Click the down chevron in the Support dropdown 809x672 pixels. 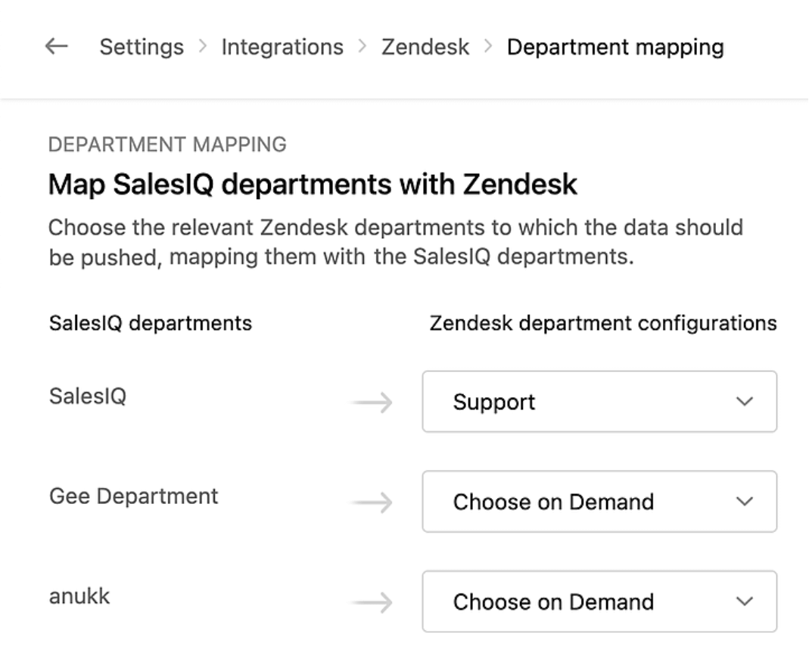coord(745,402)
